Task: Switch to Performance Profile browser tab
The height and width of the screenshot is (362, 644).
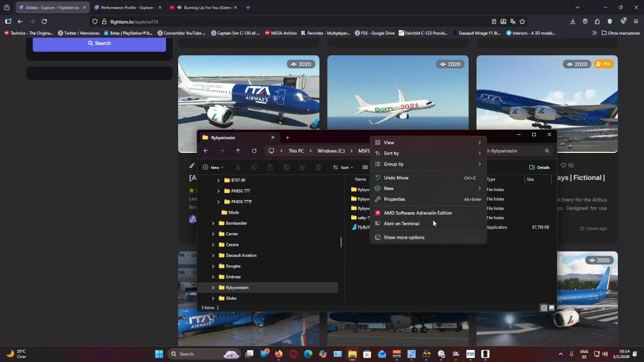Action: [x=128, y=8]
